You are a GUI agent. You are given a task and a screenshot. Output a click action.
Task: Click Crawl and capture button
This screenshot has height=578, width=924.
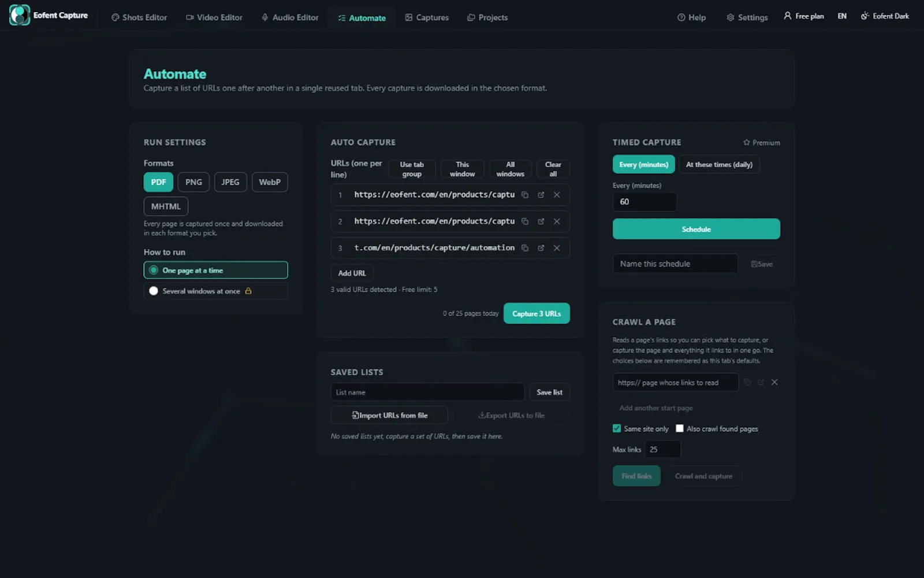coord(703,476)
